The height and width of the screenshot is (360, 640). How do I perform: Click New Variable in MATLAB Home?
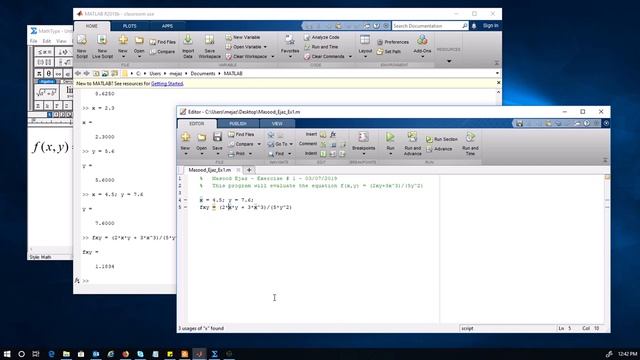coord(243,37)
